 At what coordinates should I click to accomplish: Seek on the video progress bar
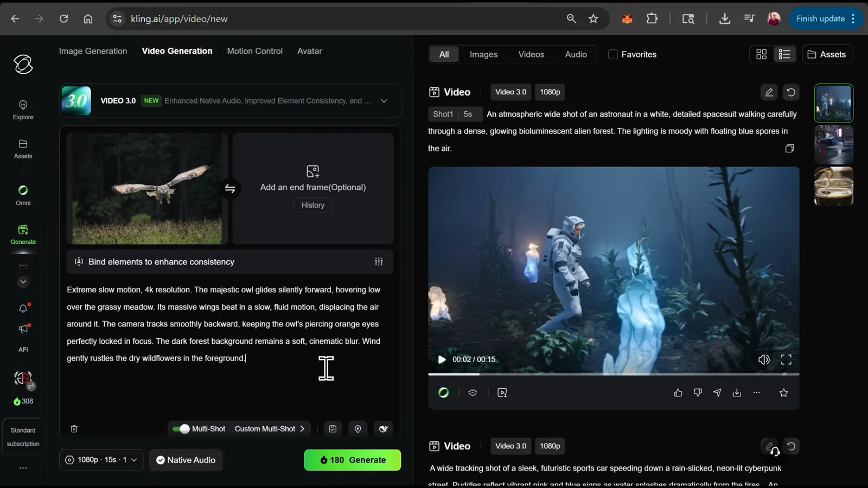(x=614, y=374)
